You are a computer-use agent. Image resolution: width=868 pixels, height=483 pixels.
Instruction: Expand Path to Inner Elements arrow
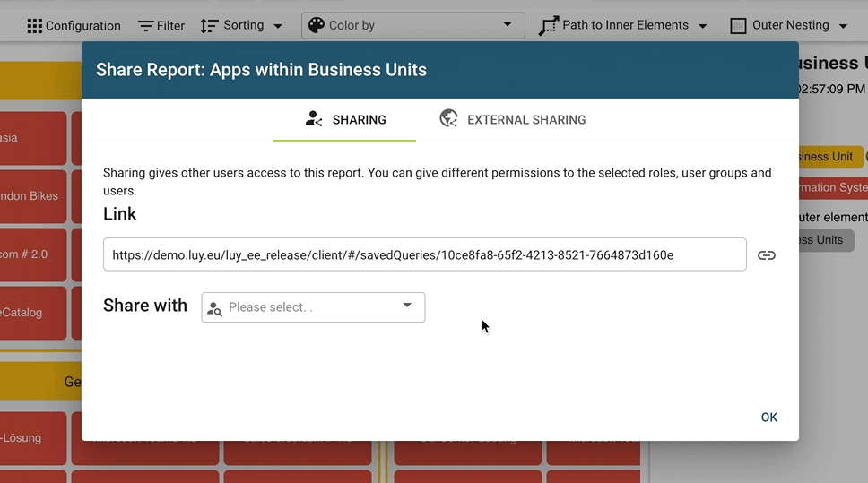tap(702, 26)
